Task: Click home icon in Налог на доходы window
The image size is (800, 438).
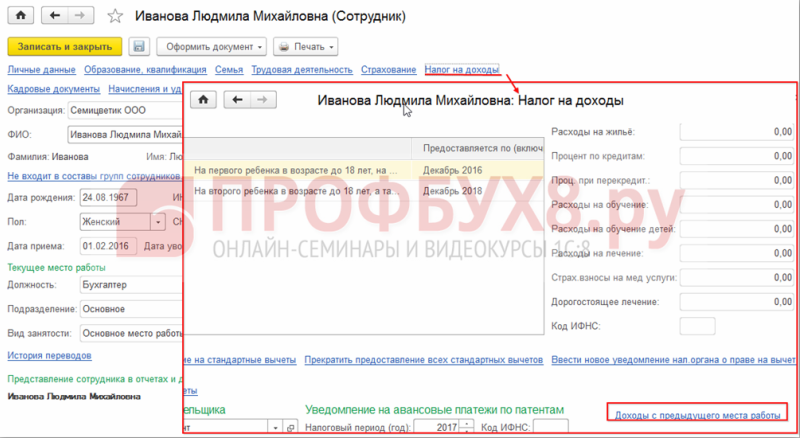Action: (203, 100)
